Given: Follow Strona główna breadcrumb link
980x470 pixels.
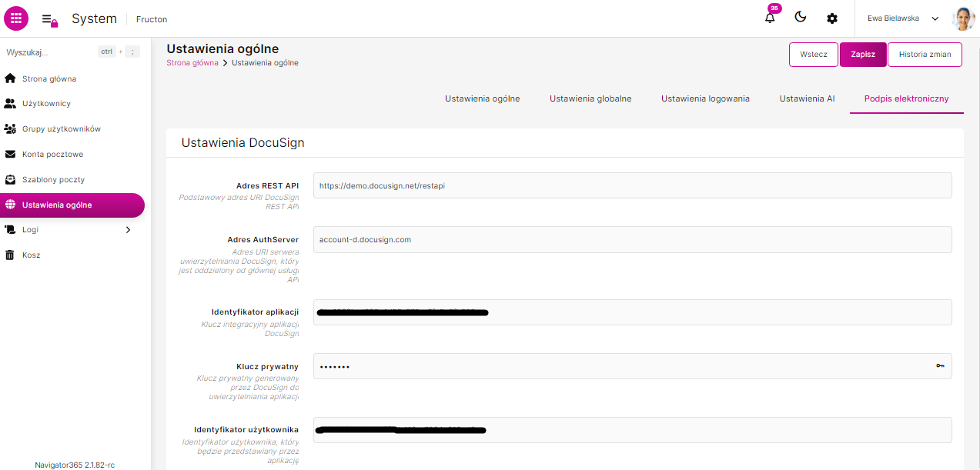Looking at the screenshot, I should 192,63.
